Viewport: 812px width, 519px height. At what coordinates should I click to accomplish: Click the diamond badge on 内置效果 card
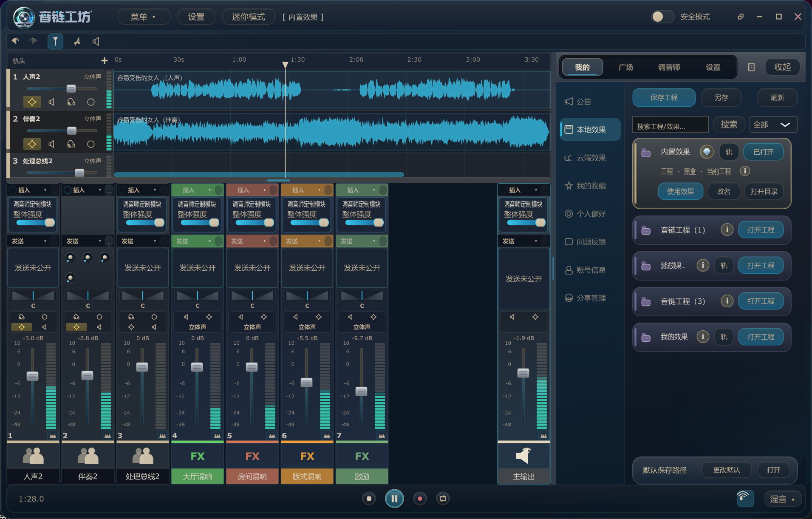[707, 152]
